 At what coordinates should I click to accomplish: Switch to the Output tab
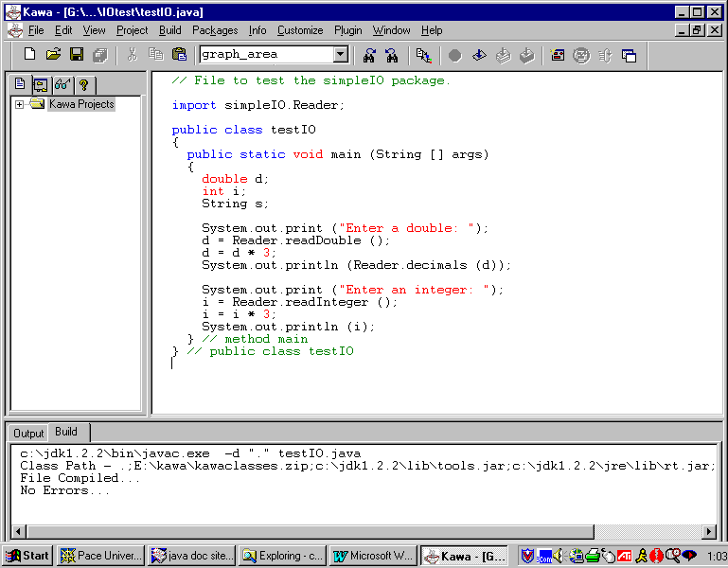[28, 434]
